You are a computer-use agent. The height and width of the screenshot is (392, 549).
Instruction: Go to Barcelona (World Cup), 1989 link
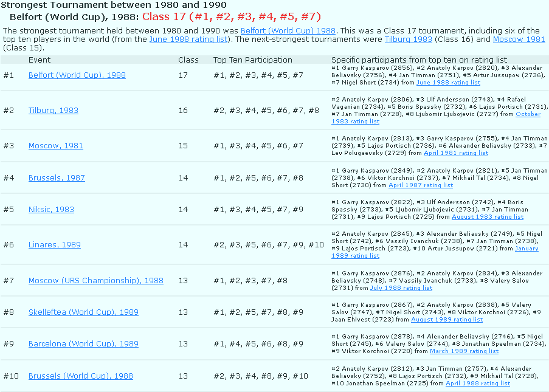point(83,344)
